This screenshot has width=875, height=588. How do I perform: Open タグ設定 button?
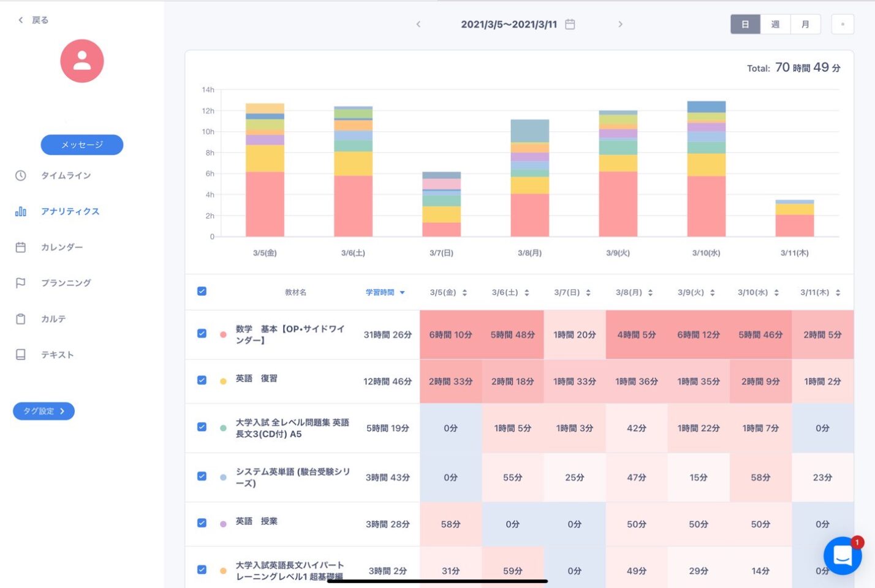tap(44, 411)
